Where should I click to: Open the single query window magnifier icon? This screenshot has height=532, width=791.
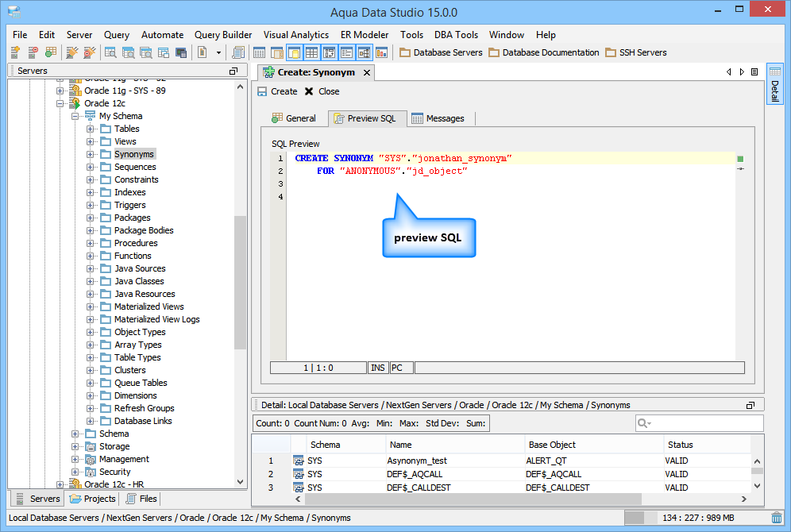point(110,52)
